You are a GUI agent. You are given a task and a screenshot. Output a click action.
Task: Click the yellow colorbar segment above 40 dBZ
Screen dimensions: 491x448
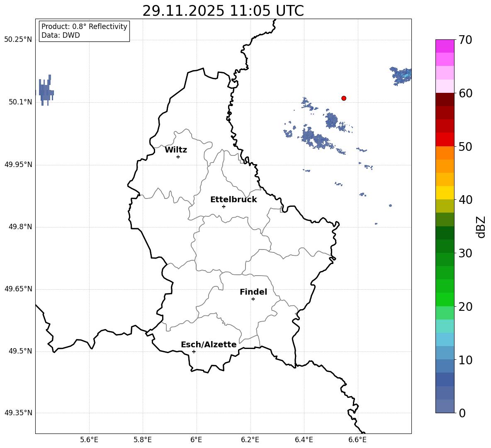(x=445, y=193)
